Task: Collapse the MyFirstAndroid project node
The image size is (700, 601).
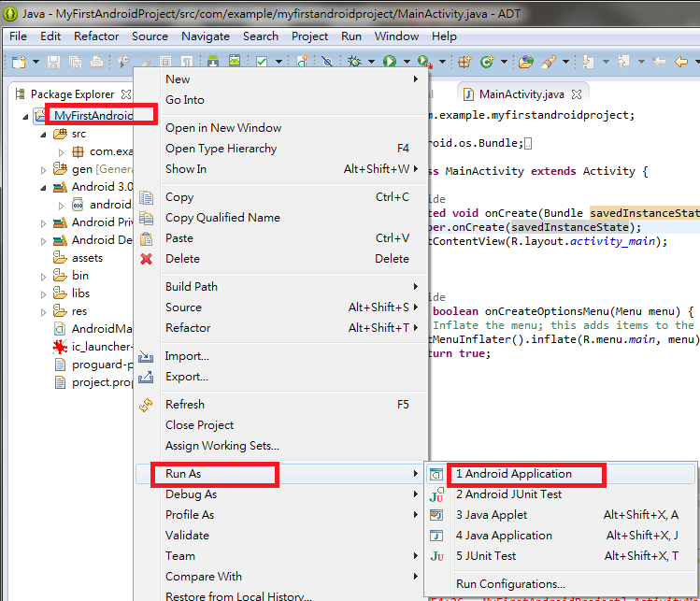Action: click(25, 117)
